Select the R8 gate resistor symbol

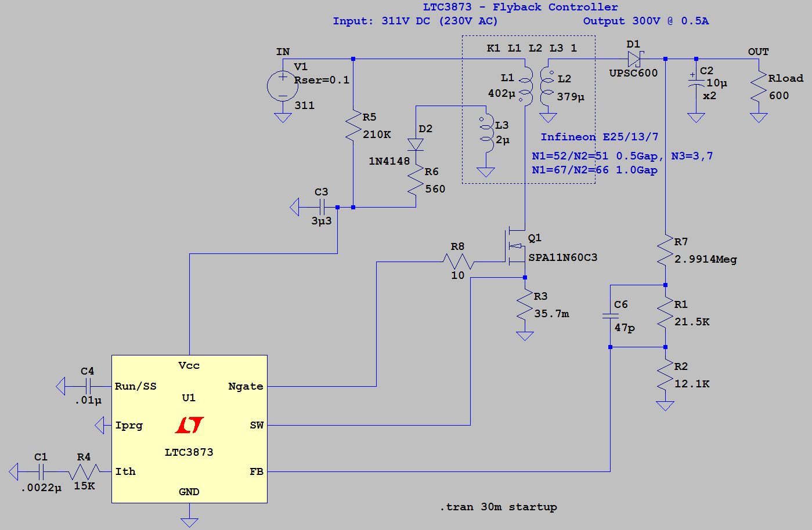point(459,262)
